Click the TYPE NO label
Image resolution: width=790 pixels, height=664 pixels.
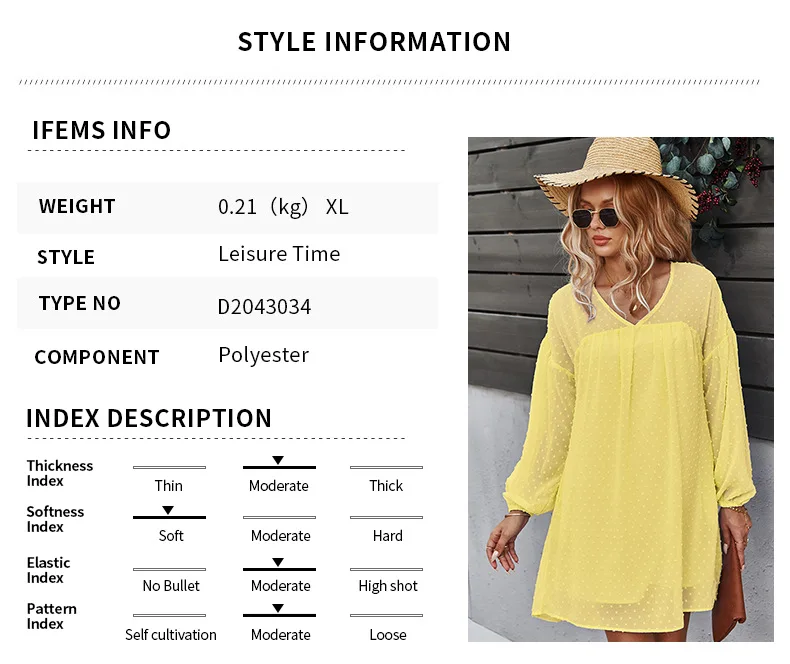80,303
